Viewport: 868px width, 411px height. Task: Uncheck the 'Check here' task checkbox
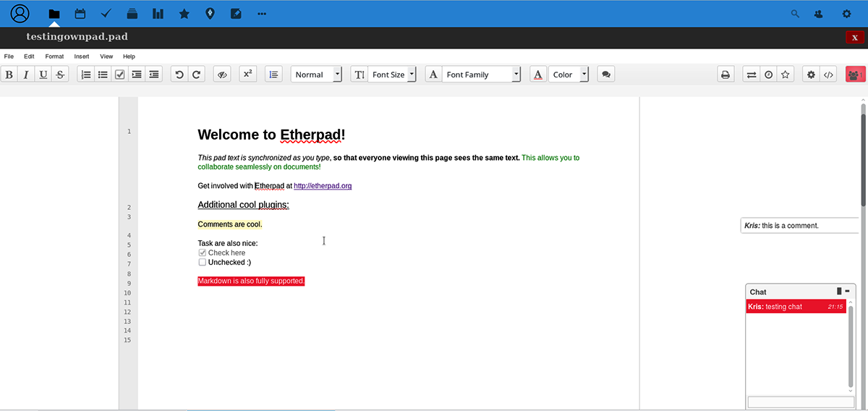point(203,253)
